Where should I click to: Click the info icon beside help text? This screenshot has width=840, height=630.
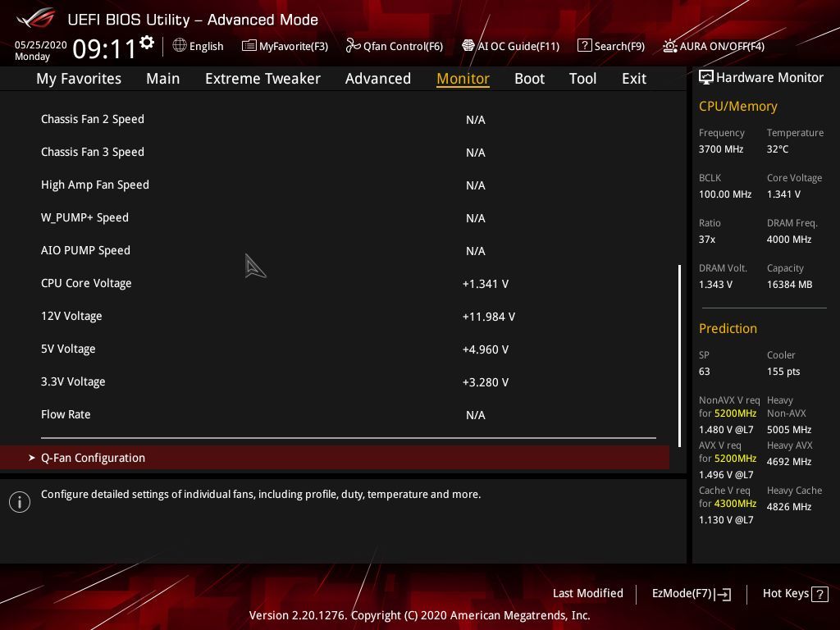point(20,502)
